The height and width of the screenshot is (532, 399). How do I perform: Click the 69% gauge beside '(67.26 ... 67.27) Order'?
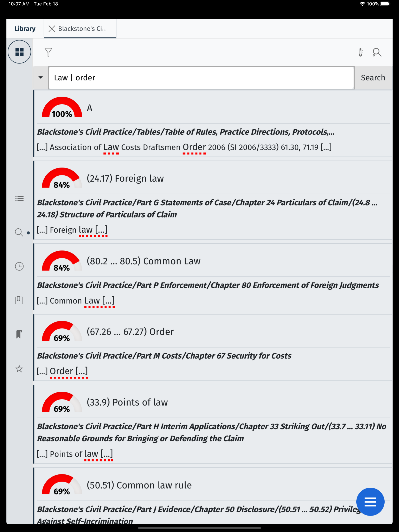[62, 331]
